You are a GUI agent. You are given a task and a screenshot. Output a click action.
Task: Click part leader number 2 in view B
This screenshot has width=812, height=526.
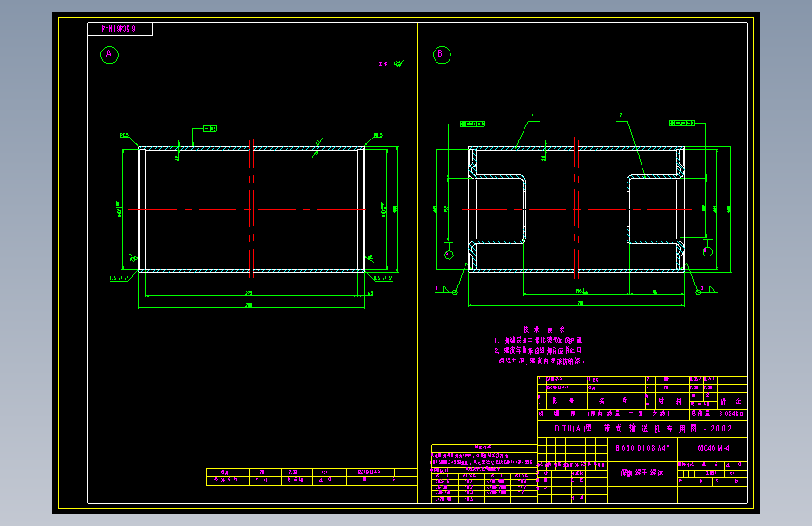coord(620,116)
